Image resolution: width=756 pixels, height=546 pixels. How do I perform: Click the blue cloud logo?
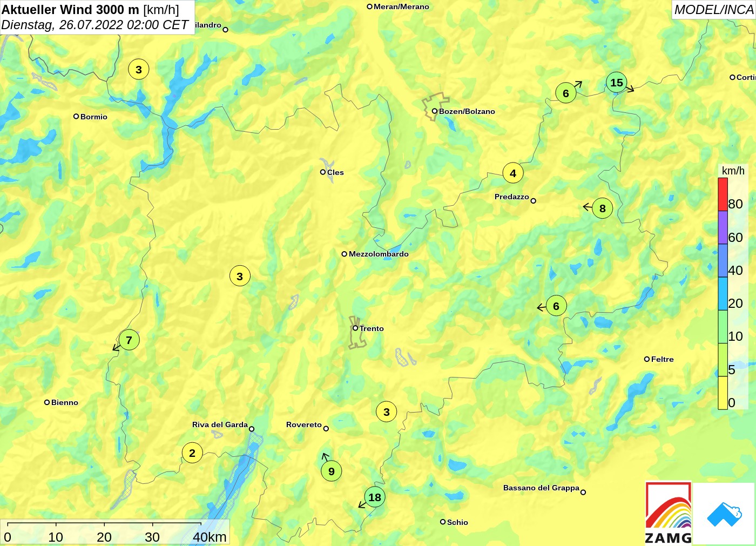click(x=724, y=514)
